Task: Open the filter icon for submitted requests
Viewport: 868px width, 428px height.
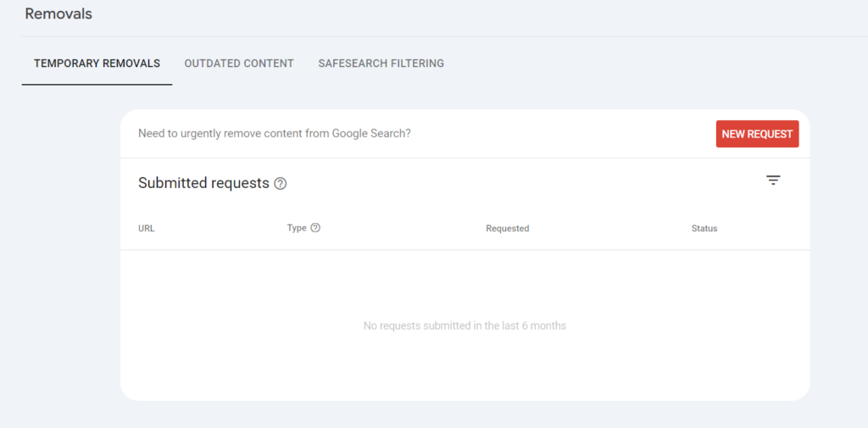Action: pos(773,181)
